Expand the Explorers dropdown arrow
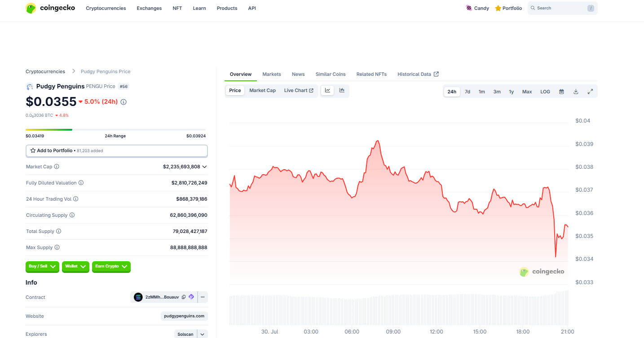This screenshot has width=644, height=338. pyautogui.click(x=203, y=334)
